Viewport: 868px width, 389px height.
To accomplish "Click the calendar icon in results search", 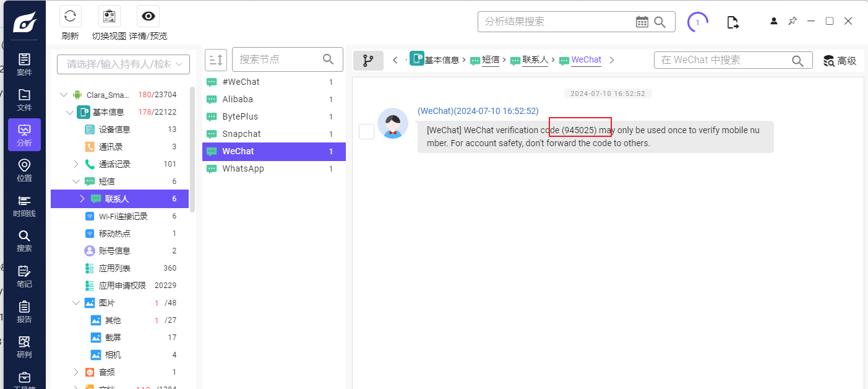I will (642, 22).
